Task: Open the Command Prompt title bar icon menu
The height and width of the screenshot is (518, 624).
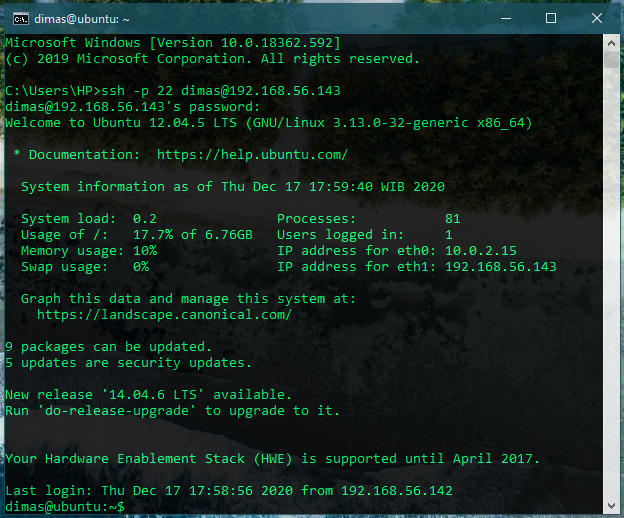Action: 17,18
